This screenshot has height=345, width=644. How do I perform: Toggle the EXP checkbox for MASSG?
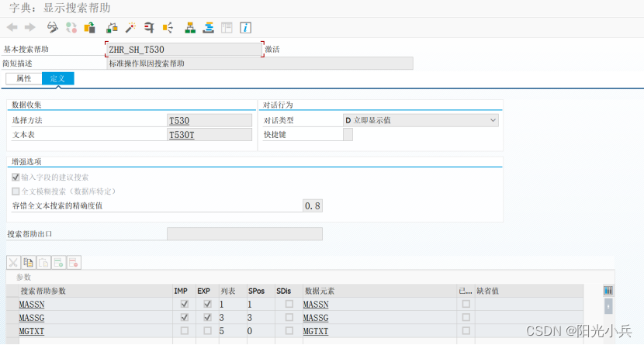(x=207, y=317)
